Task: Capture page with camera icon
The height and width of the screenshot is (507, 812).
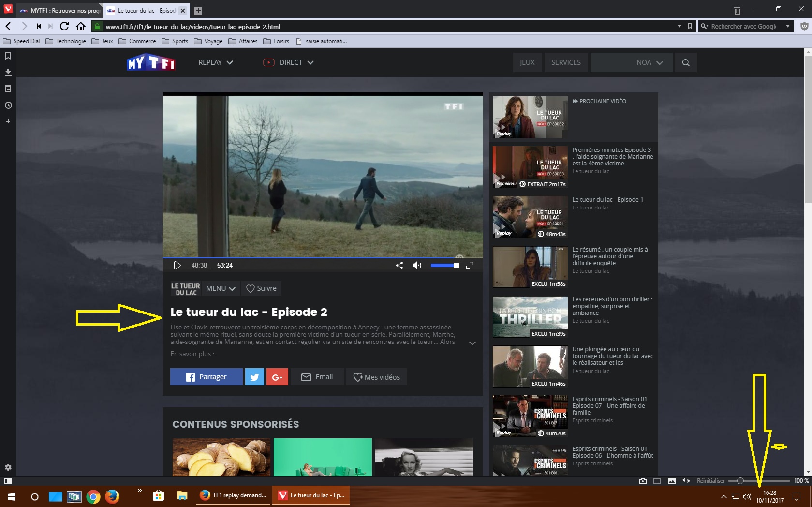Action: 642,481
